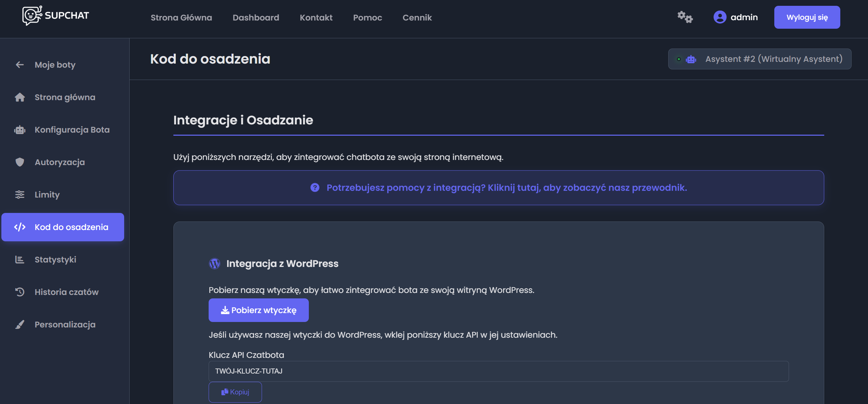Screen dimensions: 868x404
Task: Select Konfiguracja Bota sidebar item
Action: click(x=63, y=130)
